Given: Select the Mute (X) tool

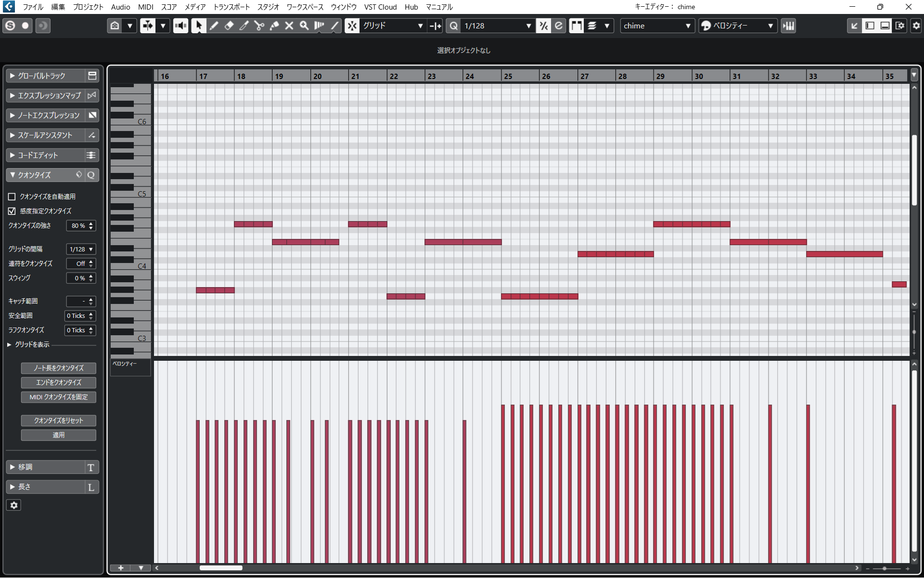Looking at the screenshot, I should [x=289, y=26].
